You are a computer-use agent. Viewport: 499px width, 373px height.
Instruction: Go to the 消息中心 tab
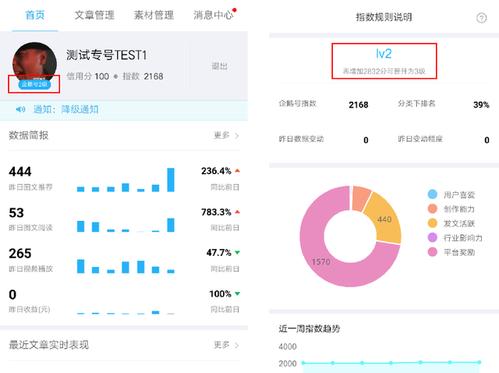pyautogui.click(x=213, y=15)
